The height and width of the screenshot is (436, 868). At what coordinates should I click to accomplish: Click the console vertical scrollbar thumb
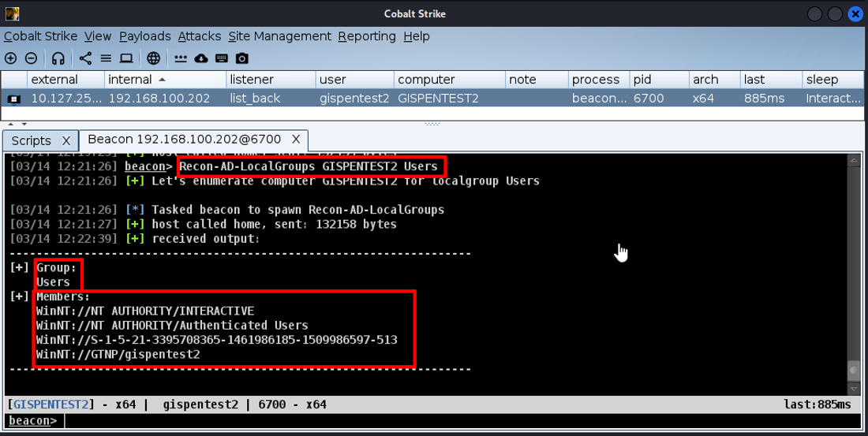(854, 371)
